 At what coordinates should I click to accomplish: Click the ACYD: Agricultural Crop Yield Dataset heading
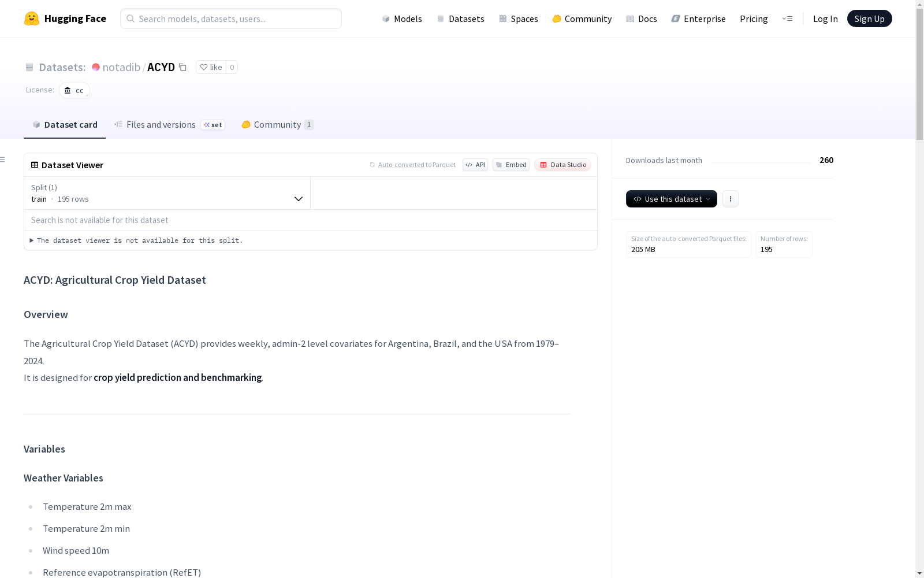[x=115, y=280]
